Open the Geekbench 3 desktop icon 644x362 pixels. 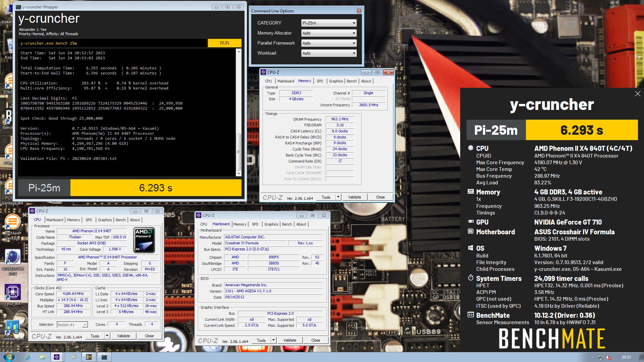click(12, 330)
